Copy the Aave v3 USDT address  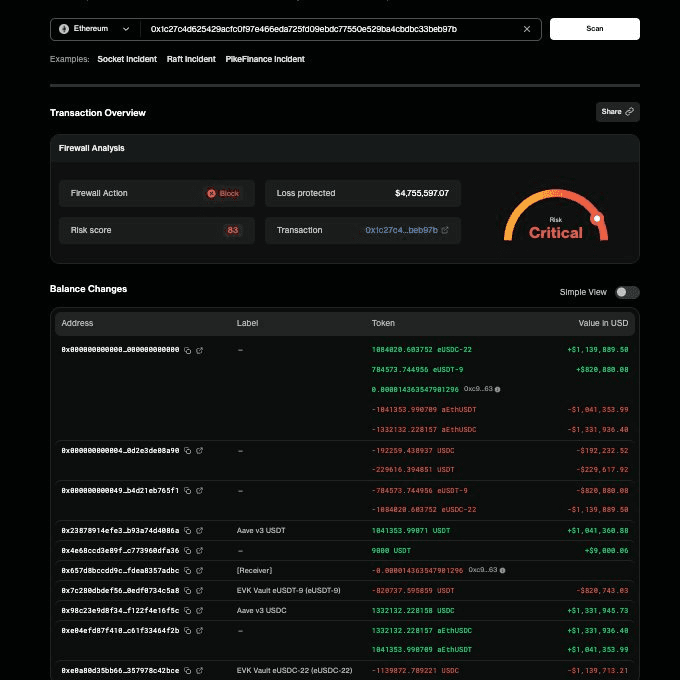click(187, 530)
